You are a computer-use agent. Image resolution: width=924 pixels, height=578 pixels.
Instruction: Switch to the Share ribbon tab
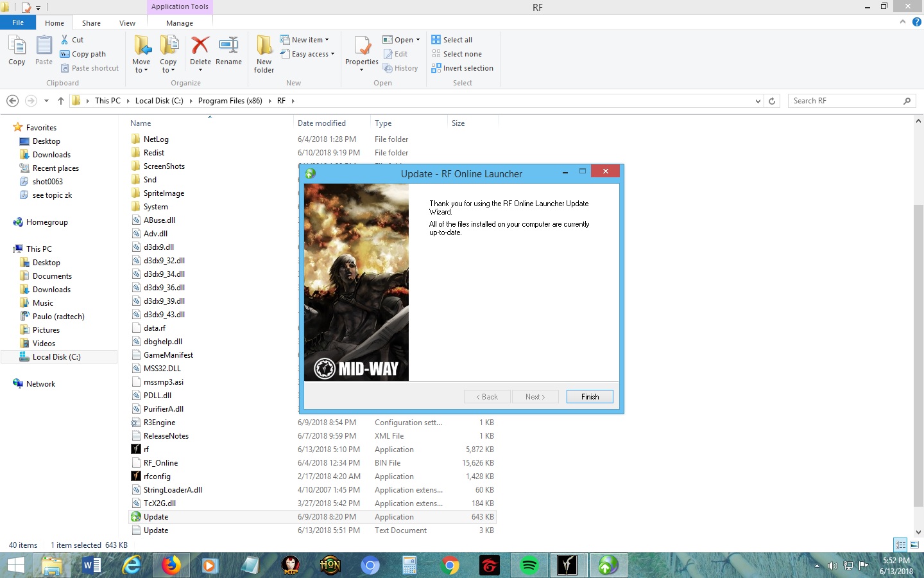pyautogui.click(x=91, y=22)
